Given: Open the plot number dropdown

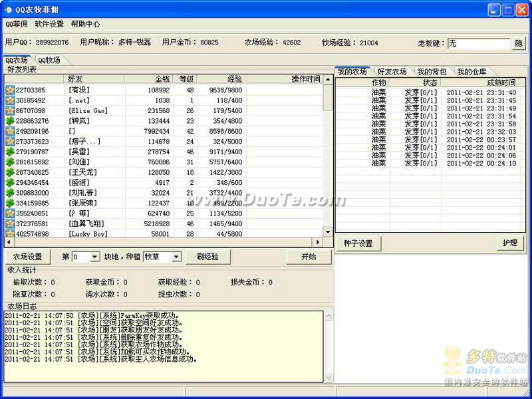Looking at the screenshot, I should tap(94, 257).
